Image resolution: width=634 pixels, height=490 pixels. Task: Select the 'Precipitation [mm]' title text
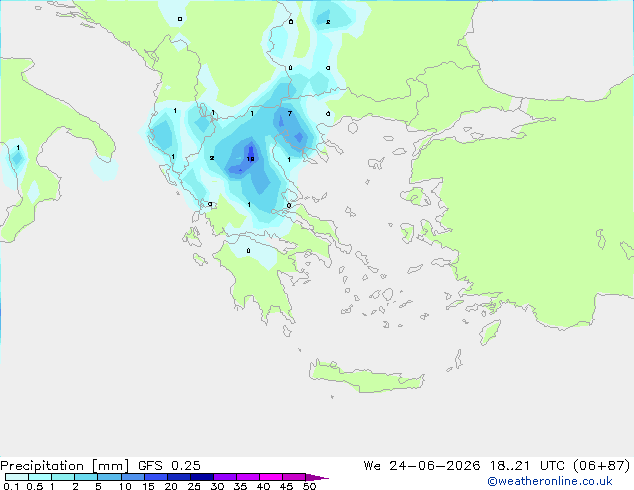point(64,466)
